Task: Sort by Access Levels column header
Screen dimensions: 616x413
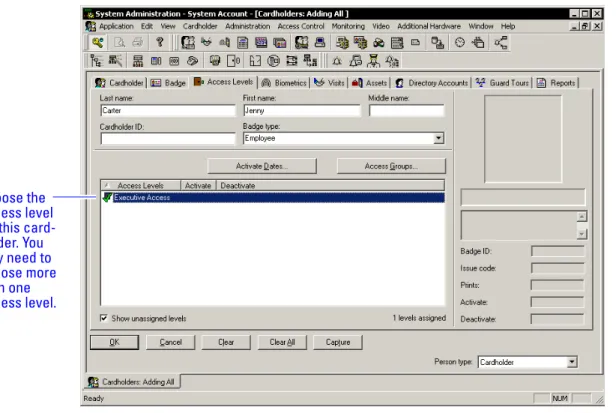Action: pos(140,185)
